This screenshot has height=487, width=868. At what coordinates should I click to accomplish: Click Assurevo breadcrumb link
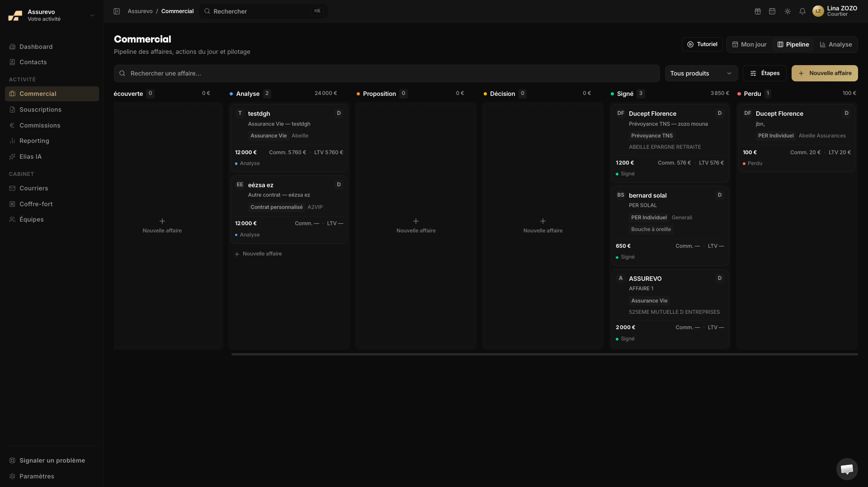(140, 11)
